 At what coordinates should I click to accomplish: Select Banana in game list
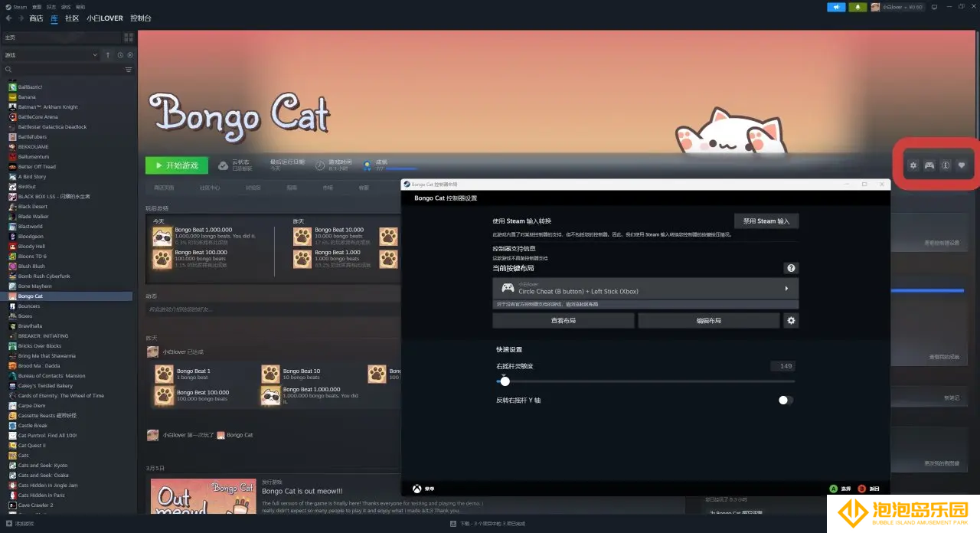pos(70,97)
